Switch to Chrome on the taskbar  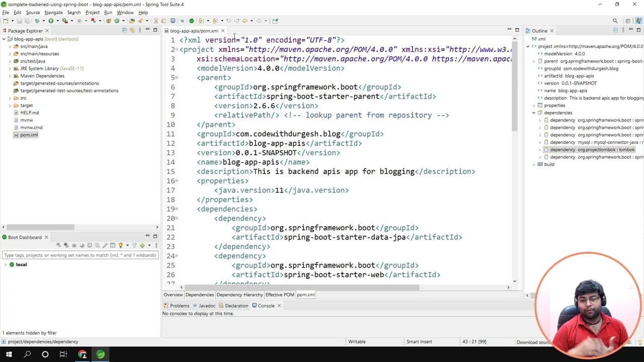point(82,354)
